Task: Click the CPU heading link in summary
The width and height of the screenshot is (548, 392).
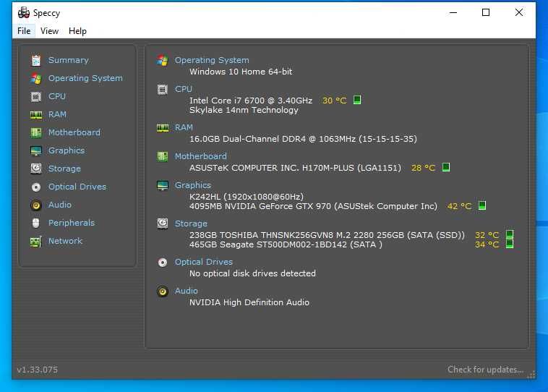Action: pos(184,89)
